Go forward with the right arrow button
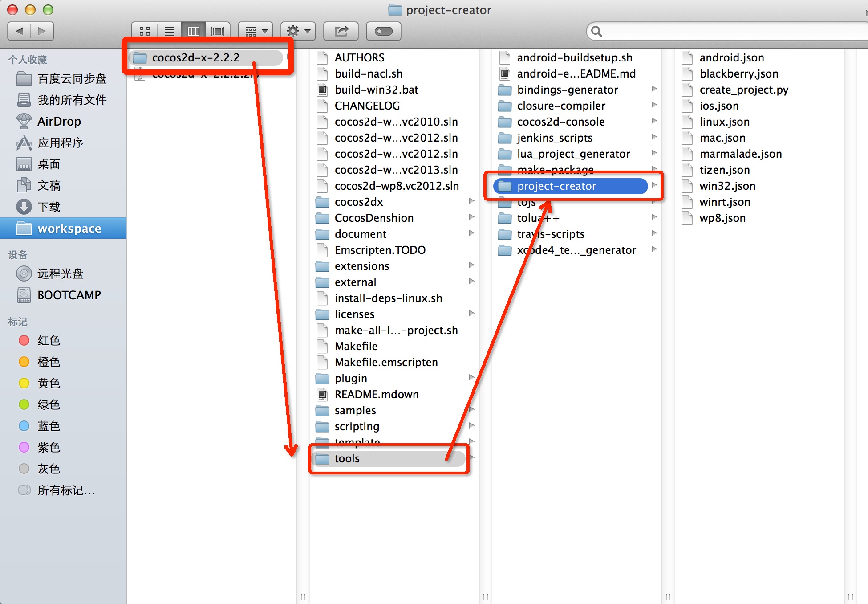 click(42, 31)
